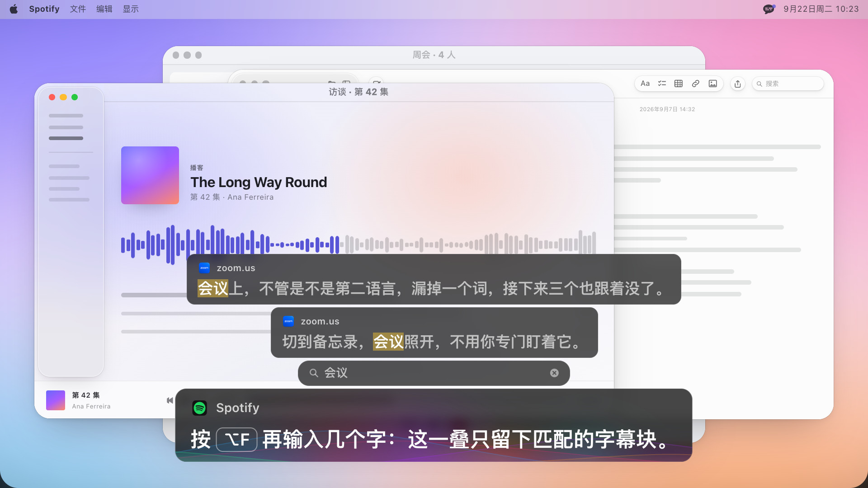Click the podcast title The Long Way Round
868x488 pixels.
pyautogui.click(x=259, y=182)
